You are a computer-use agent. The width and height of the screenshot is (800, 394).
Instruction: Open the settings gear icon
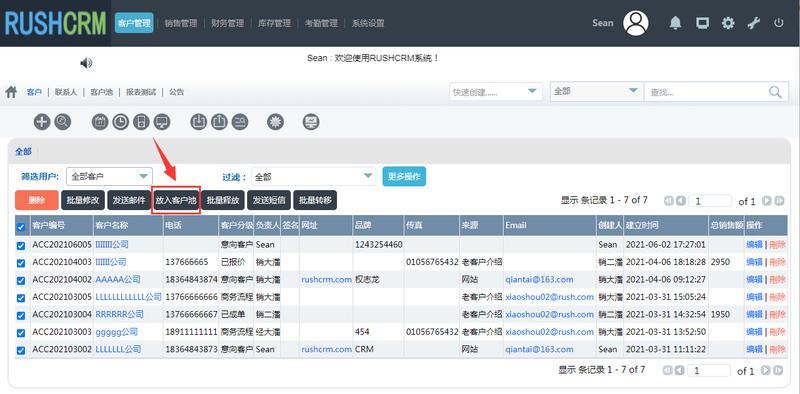point(728,23)
